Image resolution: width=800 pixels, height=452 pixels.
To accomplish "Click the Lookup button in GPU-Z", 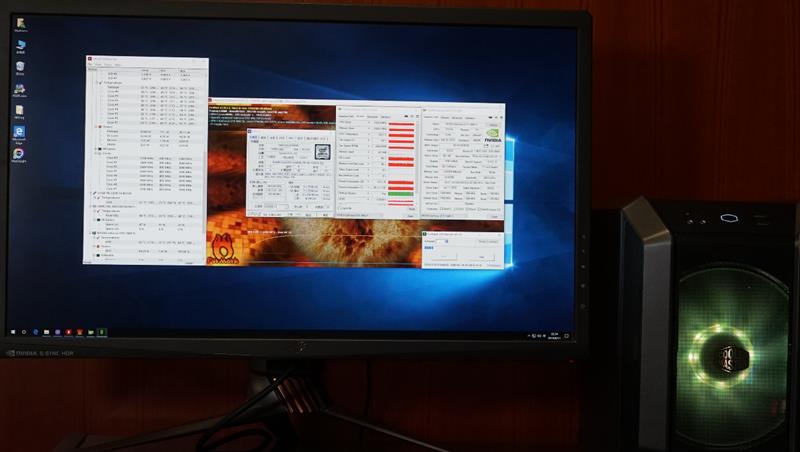I will click(493, 124).
